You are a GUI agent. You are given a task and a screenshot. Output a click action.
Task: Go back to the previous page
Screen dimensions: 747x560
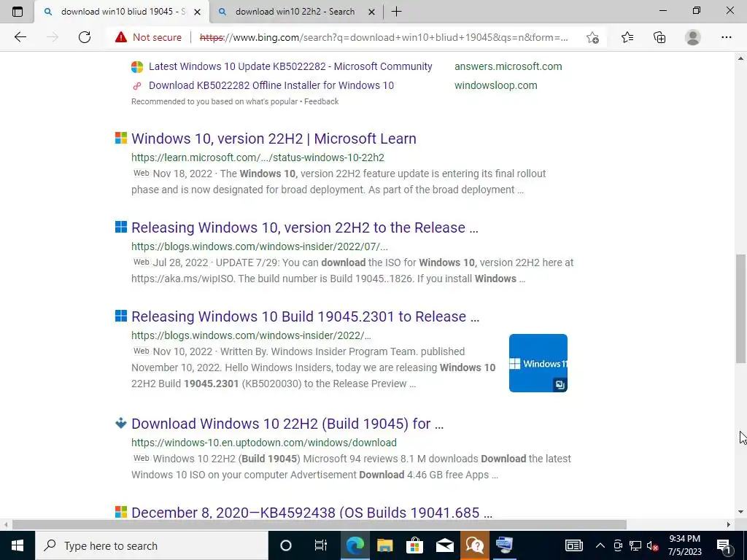tap(20, 37)
